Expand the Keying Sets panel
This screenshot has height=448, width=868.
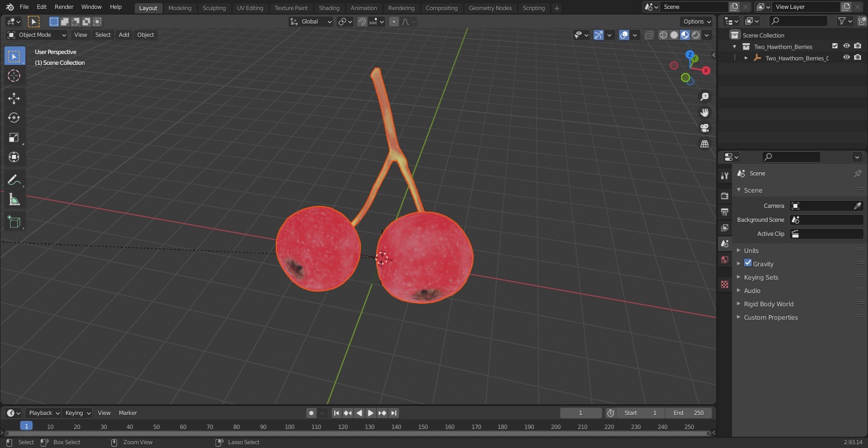point(761,277)
